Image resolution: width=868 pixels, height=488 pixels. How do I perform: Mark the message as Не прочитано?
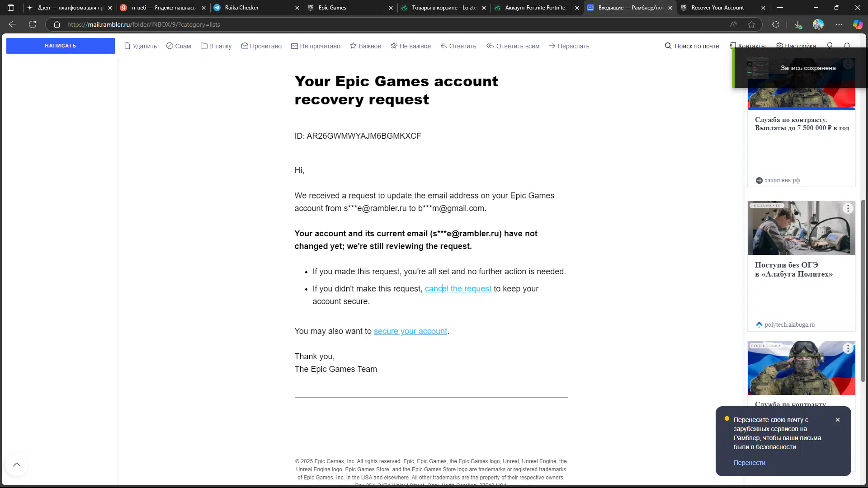[x=316, y=46]
